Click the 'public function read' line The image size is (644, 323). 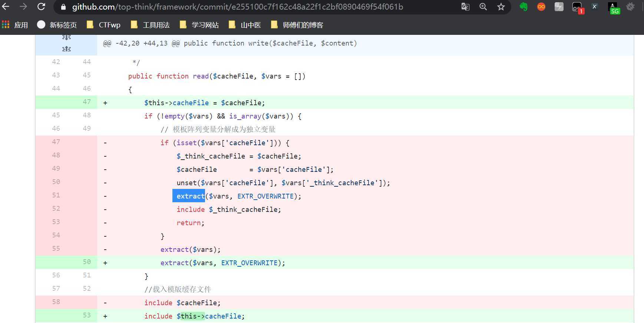217,76
